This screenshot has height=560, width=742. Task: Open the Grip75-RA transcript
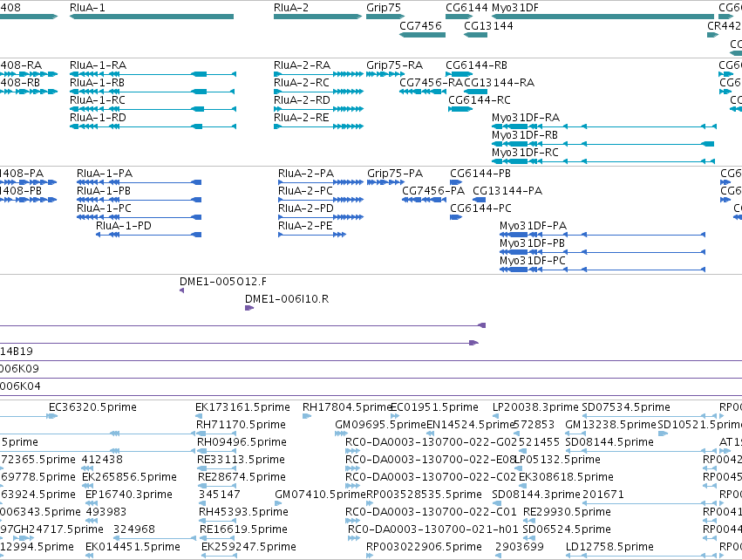[394, 65]
